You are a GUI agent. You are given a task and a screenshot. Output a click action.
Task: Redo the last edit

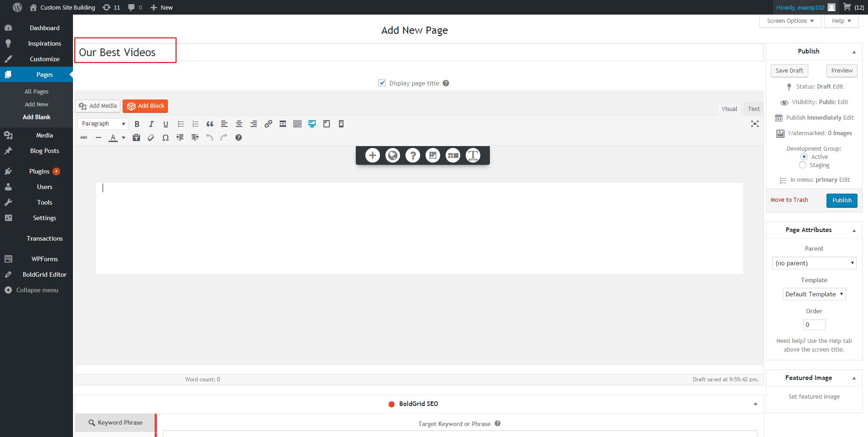[x=224, y=137]
